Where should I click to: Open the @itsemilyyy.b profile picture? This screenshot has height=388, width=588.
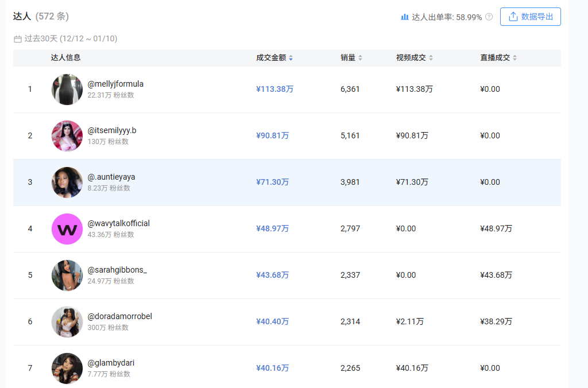point(67,136)
